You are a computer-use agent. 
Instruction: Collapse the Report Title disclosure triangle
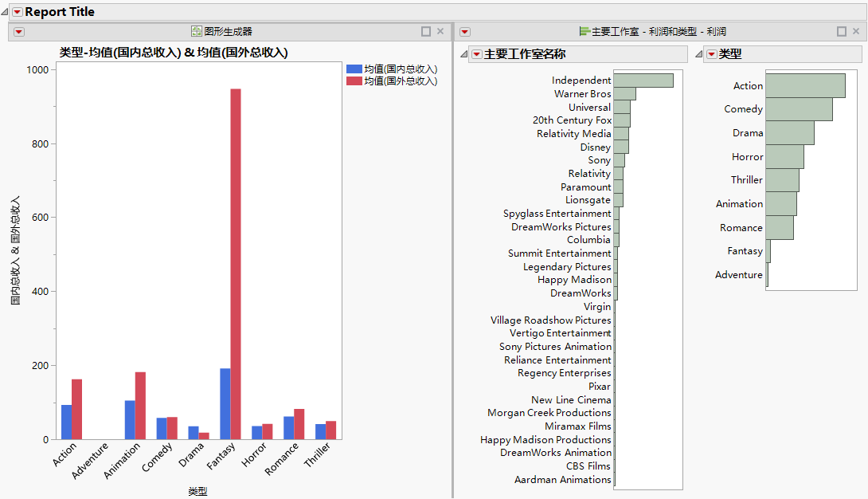coord(5,12)
